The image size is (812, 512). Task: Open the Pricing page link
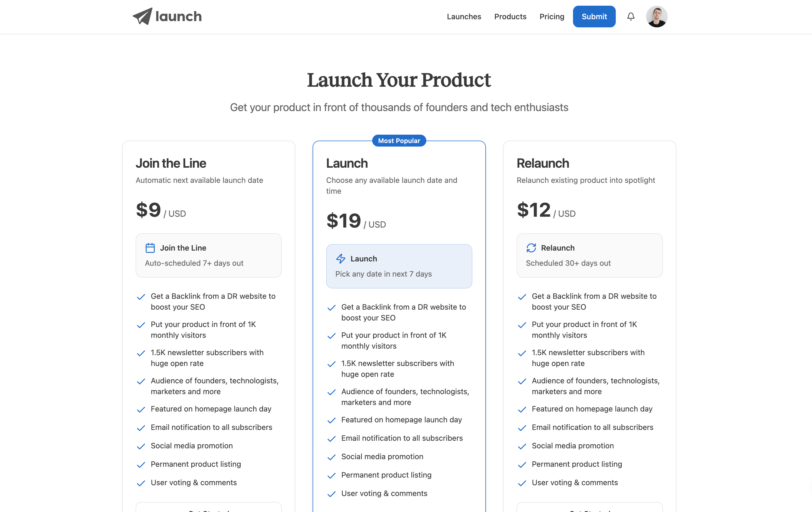pyautogui.click(x=552, y=17)
